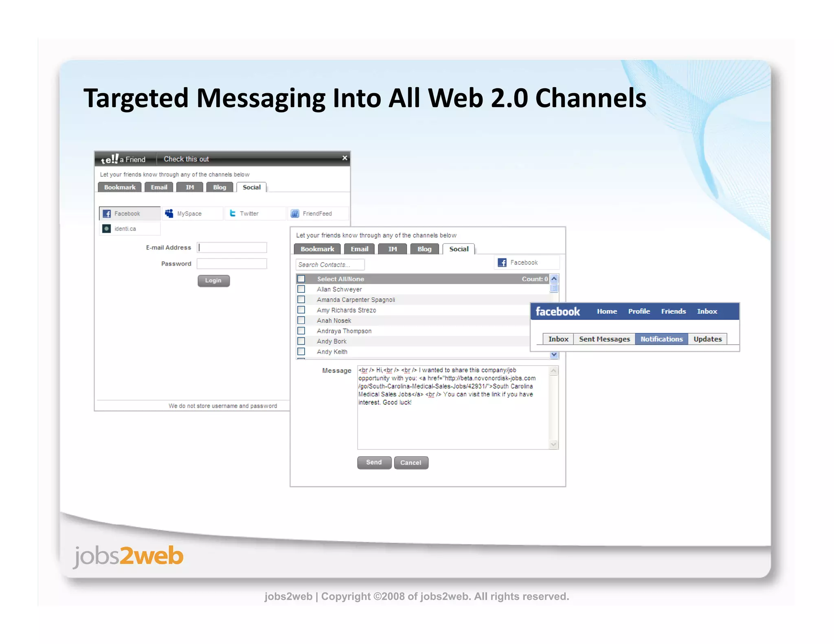
Task: Select the Facebook icon in the social list
Action: 107,214
